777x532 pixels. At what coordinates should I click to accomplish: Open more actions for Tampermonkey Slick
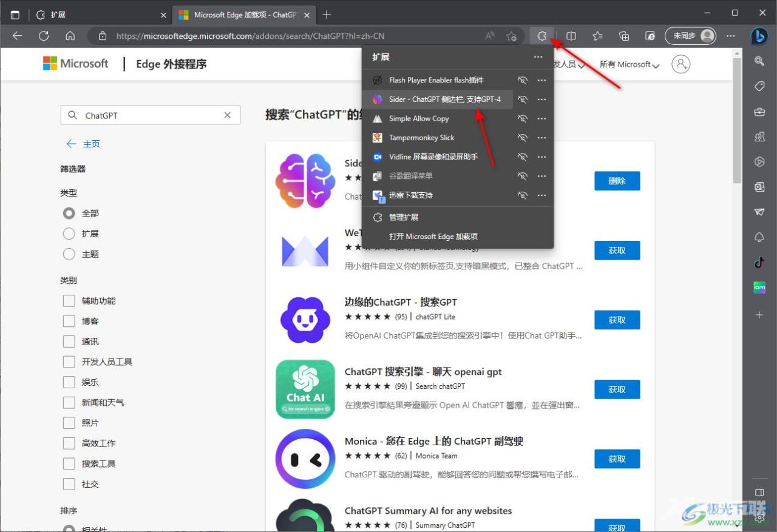pos(541,138)
